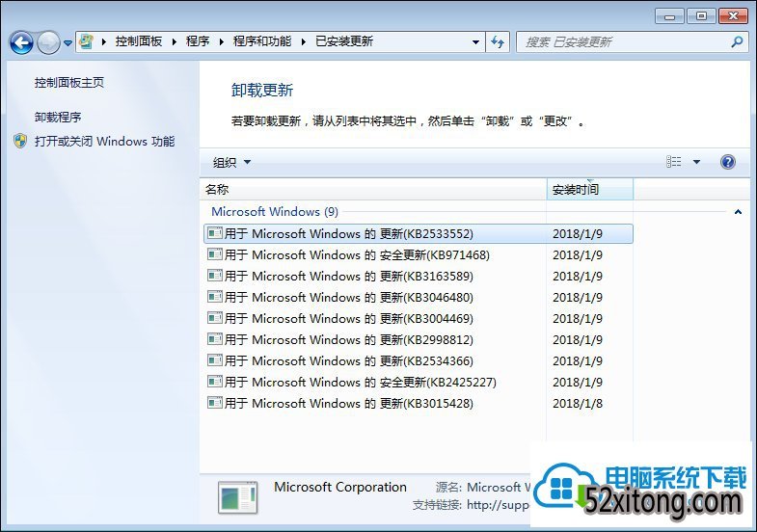Click the 卸载更新 heading
This screenshot has height=532, width=757.
click(262, 91)
